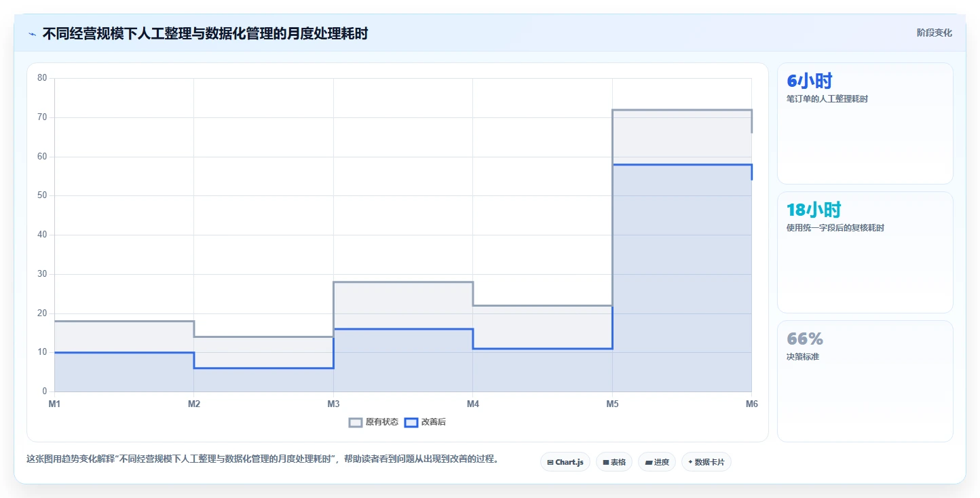Click the 表格 tag
Screen dimensions: 980x498
pyautogui.click(x=614, y=462)
